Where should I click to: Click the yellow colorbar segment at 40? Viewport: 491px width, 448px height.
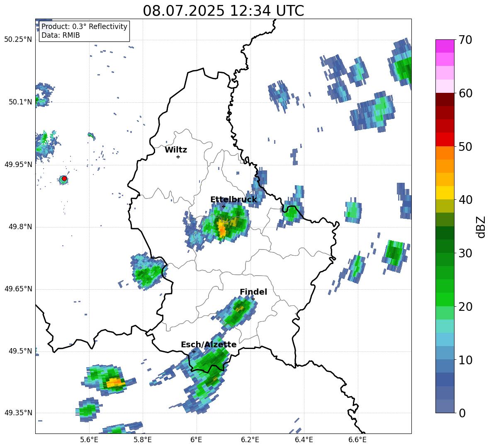[445, 193]
